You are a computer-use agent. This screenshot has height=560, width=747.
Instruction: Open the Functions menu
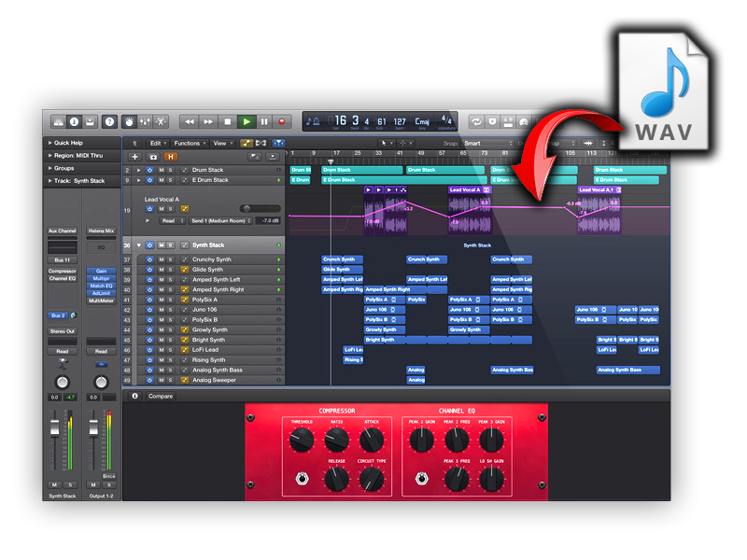click(x=190, y=143)
